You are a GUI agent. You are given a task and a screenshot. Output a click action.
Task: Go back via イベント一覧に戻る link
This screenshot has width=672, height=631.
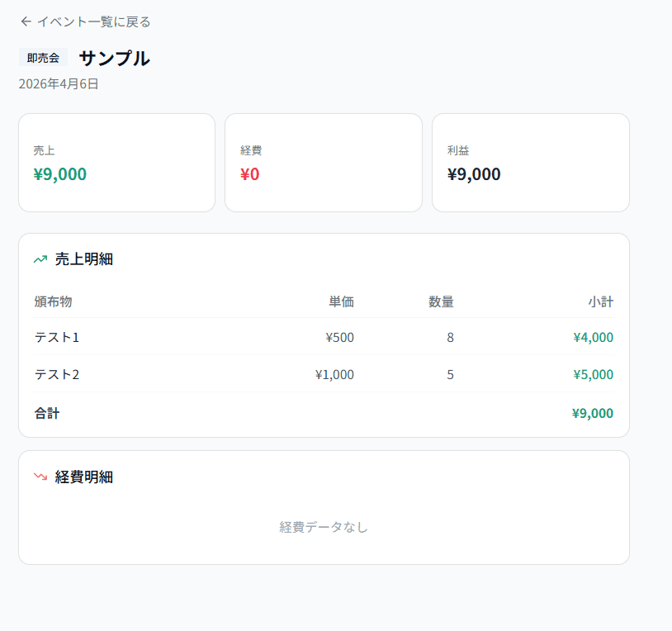point(93,21)
